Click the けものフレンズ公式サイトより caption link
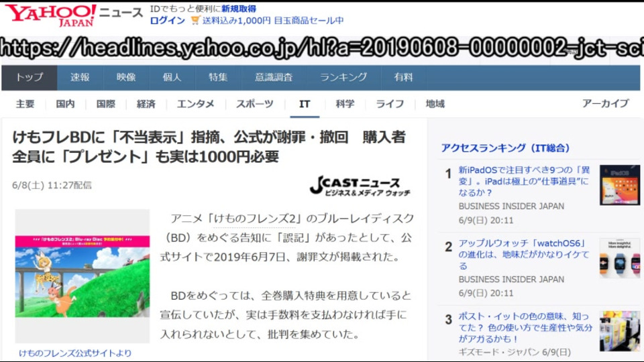Viewport: 644px width, 362px height. pos(75,353)
